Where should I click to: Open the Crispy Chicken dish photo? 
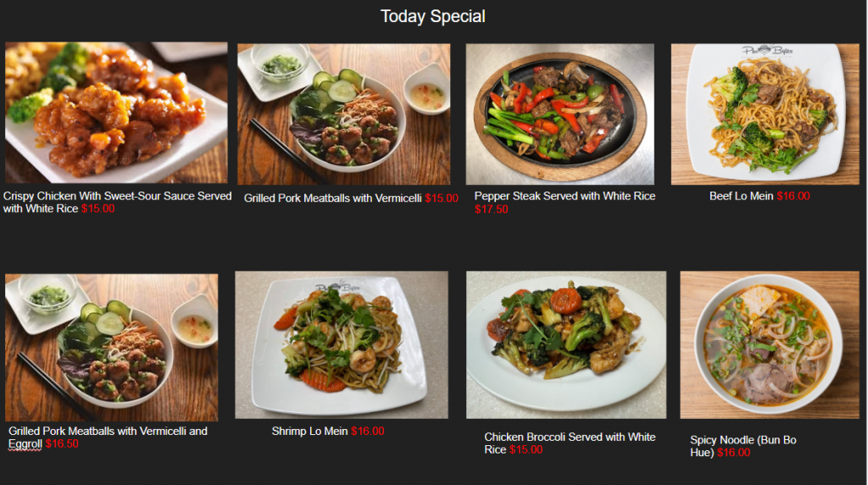116,113
